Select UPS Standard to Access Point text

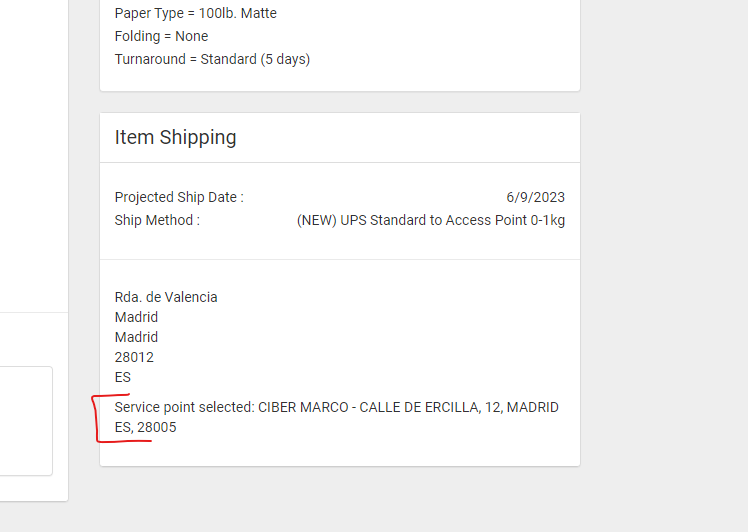pos(431,220)
